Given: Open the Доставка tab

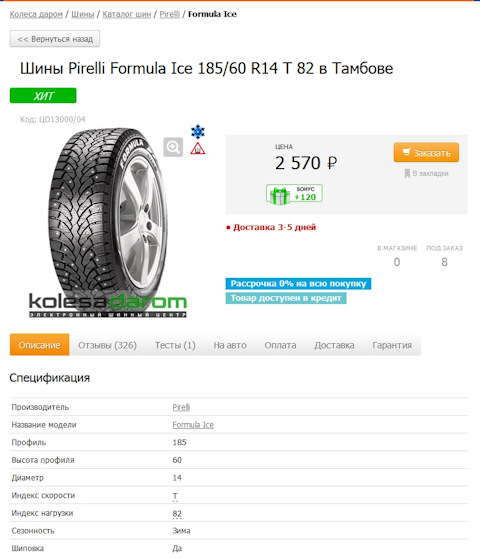Looking at the screenshot, I should pyautogui.click(x=334, y=345).
